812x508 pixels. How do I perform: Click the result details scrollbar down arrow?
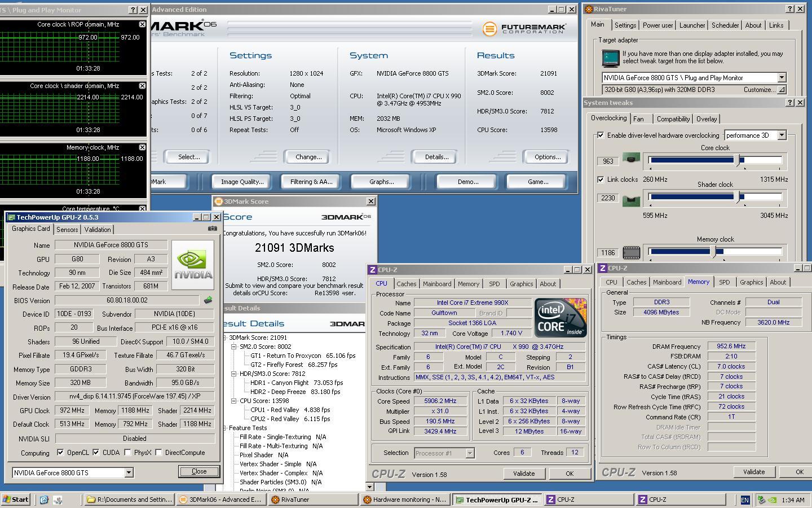(x=370, y=487)
